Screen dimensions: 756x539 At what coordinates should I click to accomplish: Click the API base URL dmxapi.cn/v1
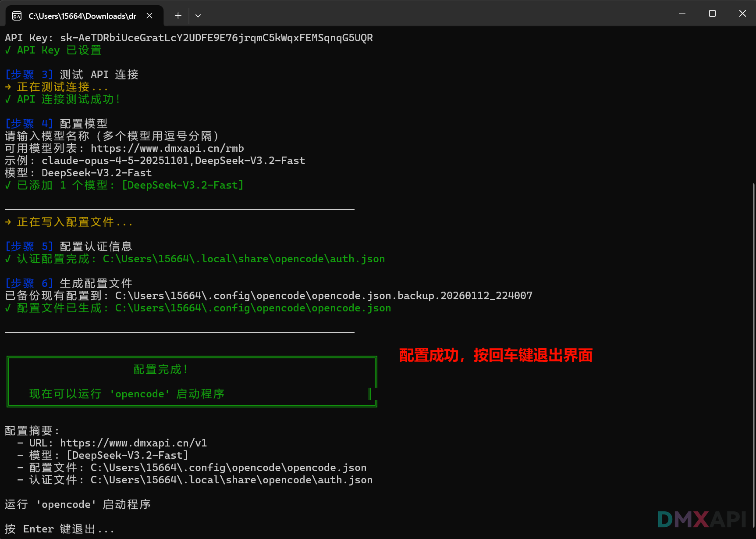(x=134, y=443)
